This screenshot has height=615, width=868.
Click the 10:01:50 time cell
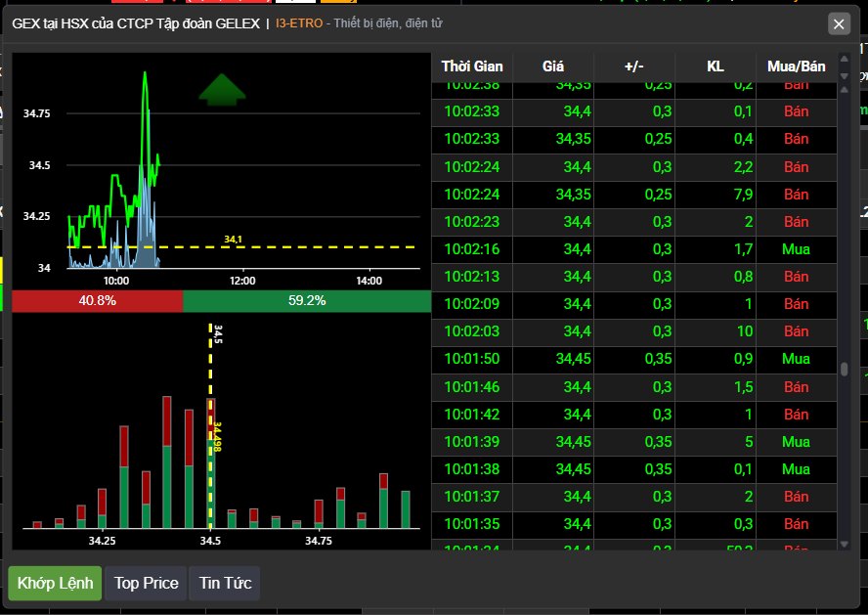(472, 359)
